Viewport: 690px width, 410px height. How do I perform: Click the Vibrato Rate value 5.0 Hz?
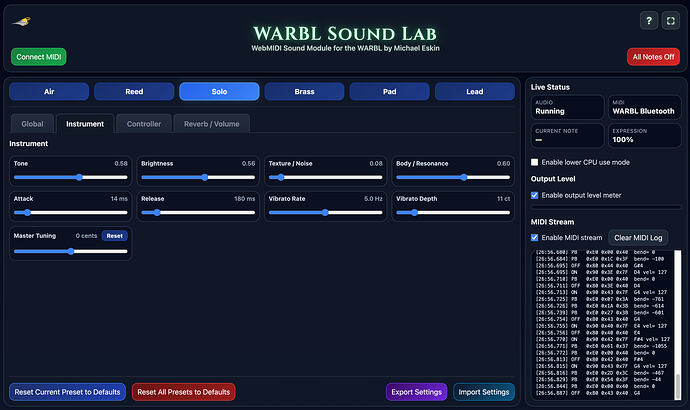tap(373, 199)
